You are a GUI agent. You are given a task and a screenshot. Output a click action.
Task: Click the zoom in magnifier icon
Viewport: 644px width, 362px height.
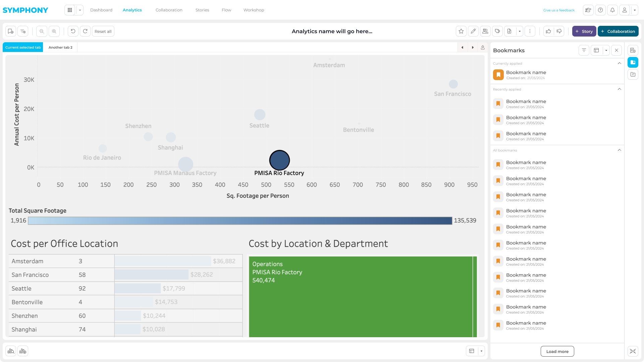click(54, 31)
